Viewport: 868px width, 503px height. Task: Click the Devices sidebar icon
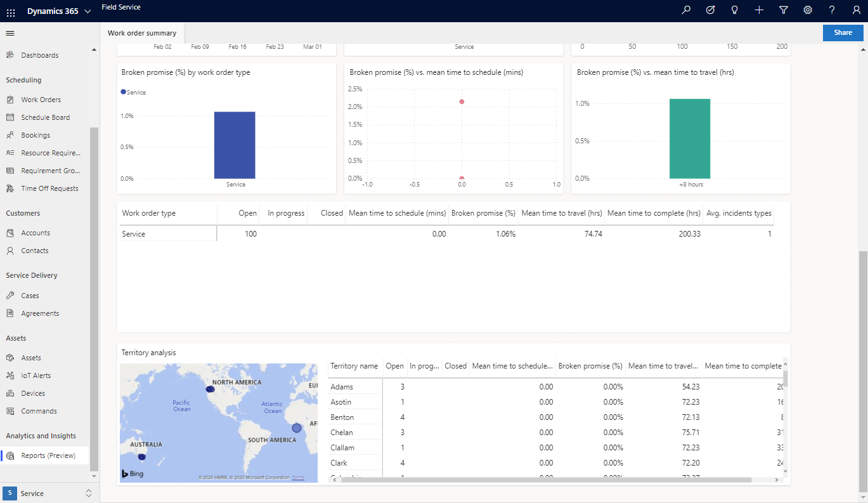[x=10, y=393]
